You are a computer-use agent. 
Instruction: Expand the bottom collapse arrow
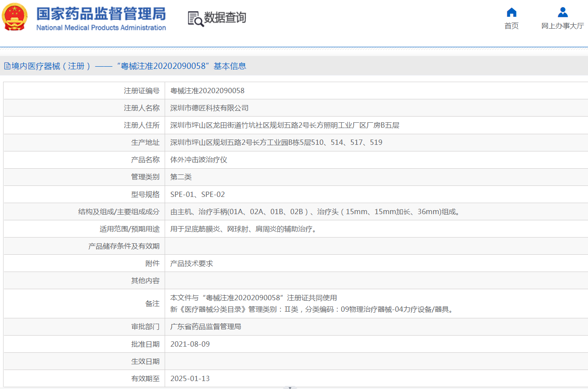pos(290,387)
